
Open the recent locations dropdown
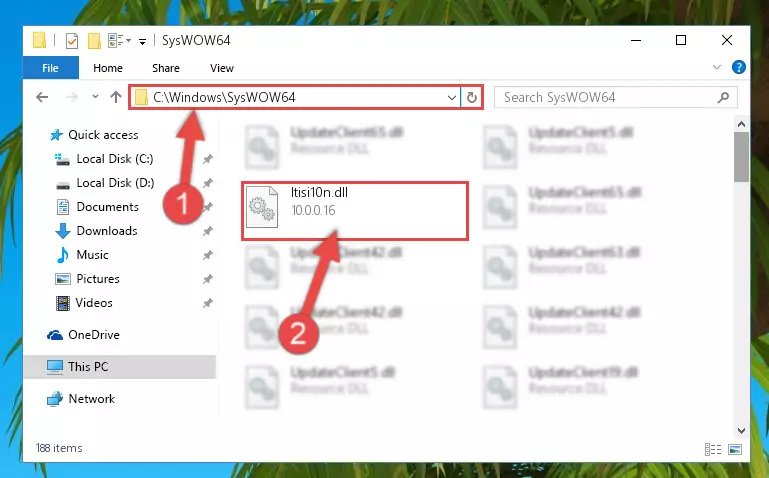[x=95, y=97]
